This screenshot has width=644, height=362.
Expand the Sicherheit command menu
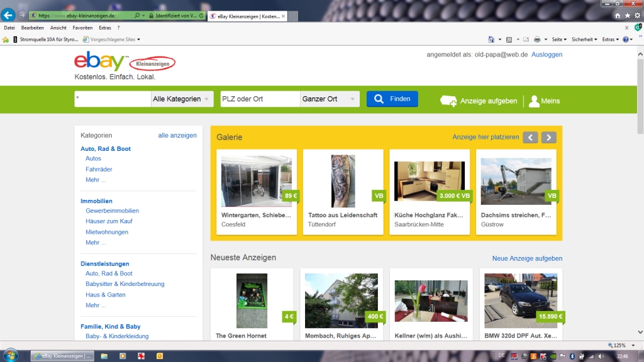pyautogui.click(x=584, y=40)
